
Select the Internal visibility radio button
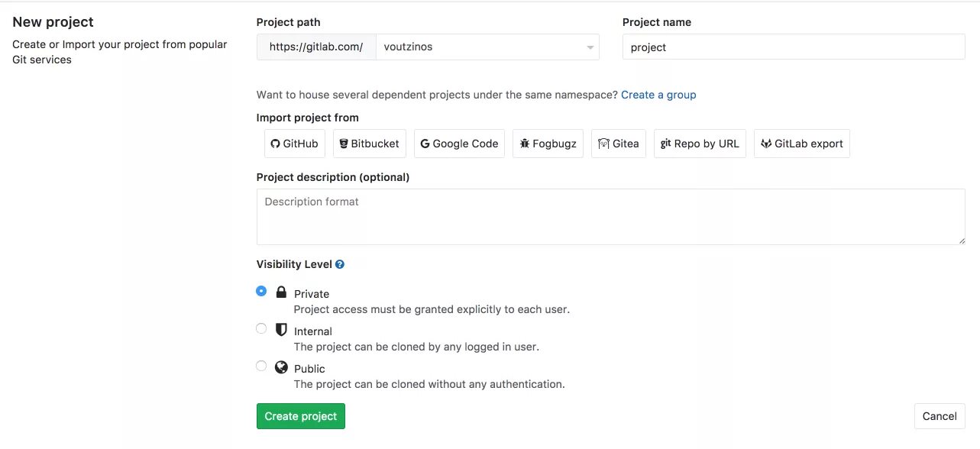tap(261, 328)
